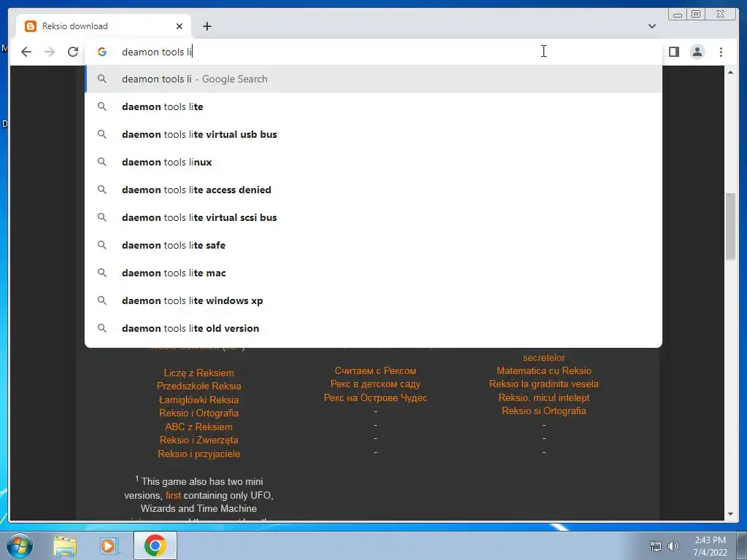The height and width of the screenshot is (560, 747).
Task: Click the scrollbar up arrow
Action: point(730,72)
